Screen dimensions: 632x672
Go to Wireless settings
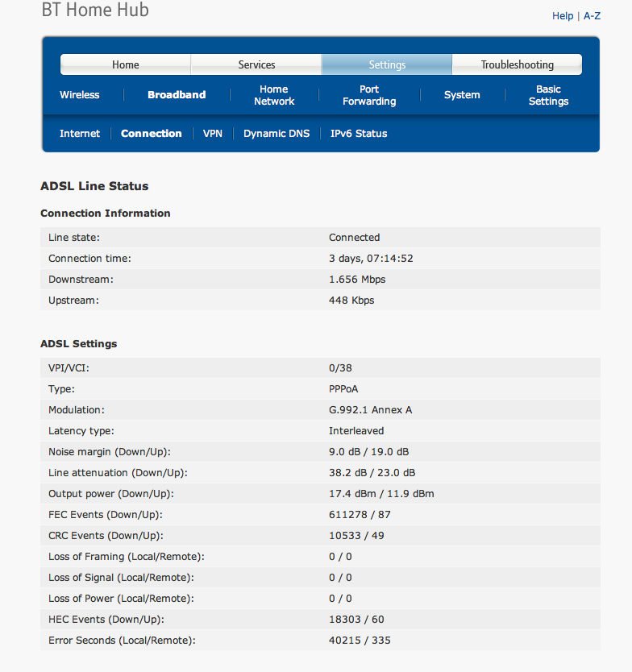coord(79,95)
